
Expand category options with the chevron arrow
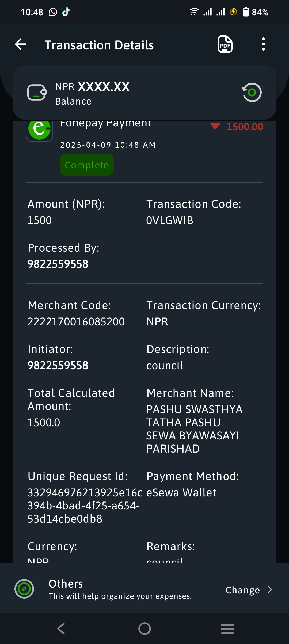[270, 590]
